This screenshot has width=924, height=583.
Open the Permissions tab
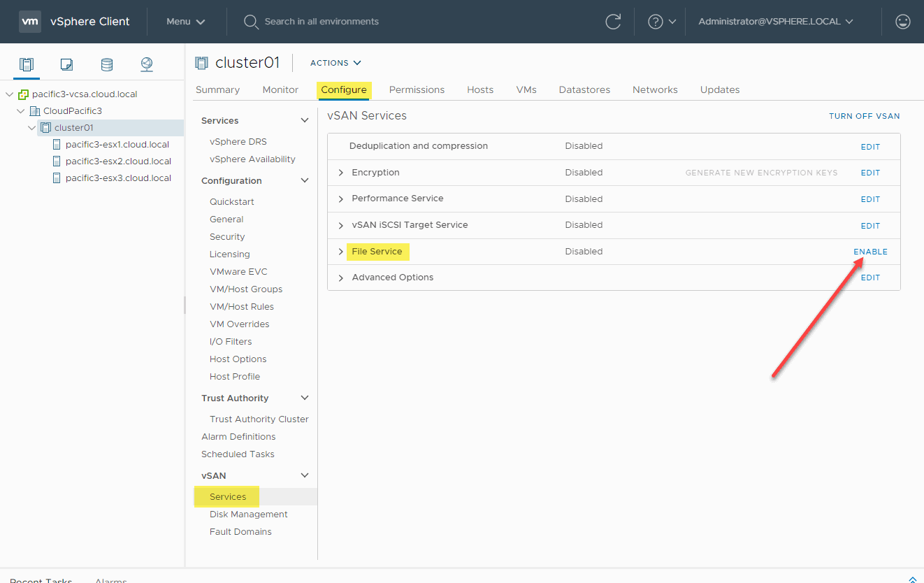click(417, 89)
